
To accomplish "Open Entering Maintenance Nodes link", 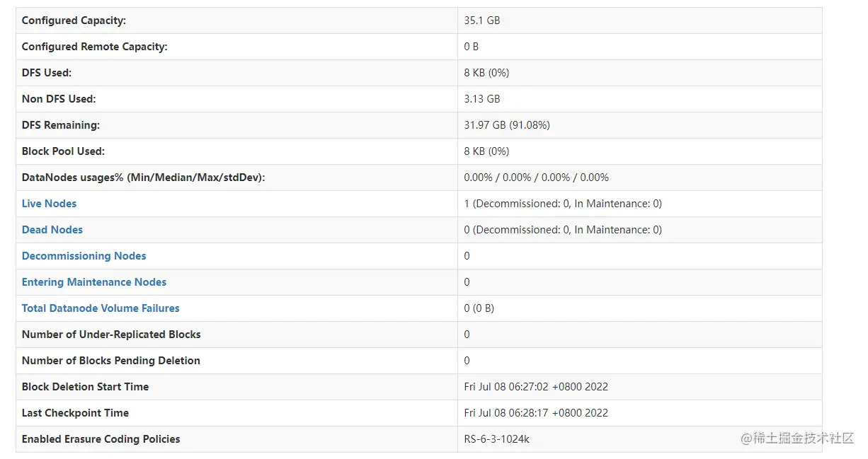I will (94, 282).
